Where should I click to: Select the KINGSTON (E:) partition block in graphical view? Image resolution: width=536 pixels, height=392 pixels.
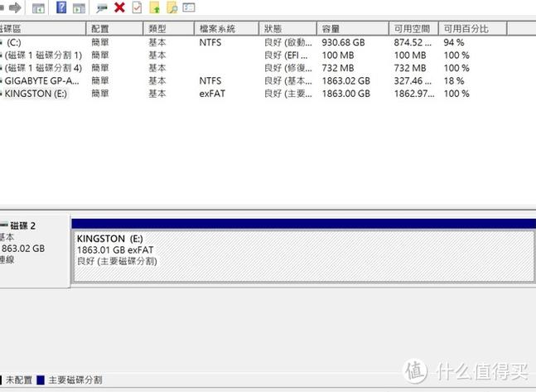coord(303,257)
